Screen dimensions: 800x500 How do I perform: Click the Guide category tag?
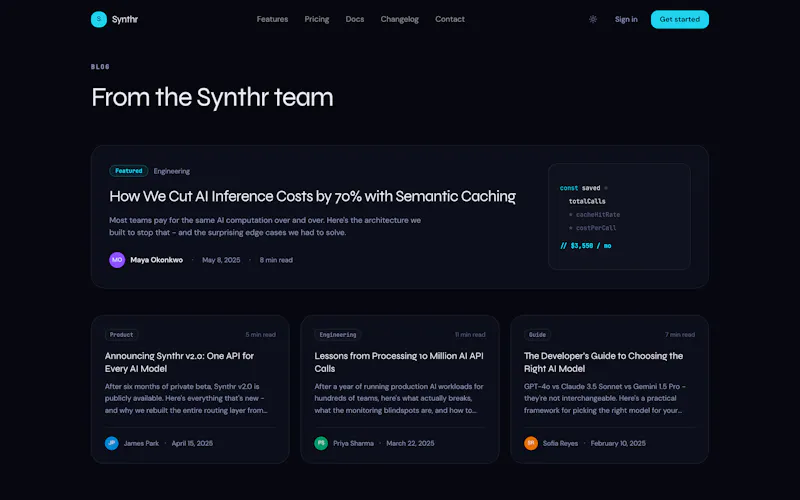coord(537,335)
